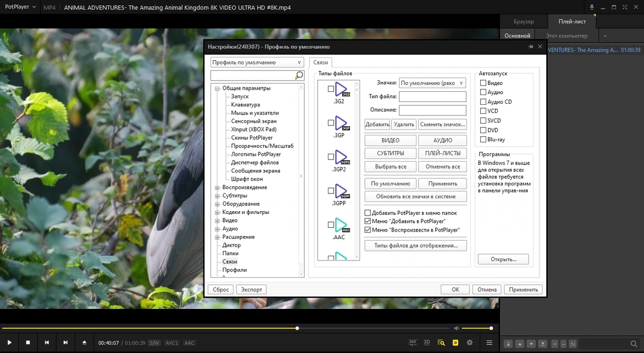Open the hamburger menu icon in control bar
This screenshot has width=644, height=353.
pos(489,342)
